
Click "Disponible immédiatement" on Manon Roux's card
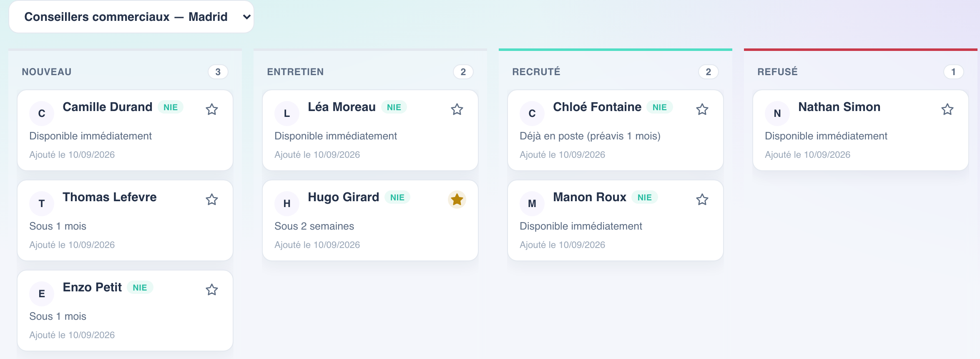581,226
